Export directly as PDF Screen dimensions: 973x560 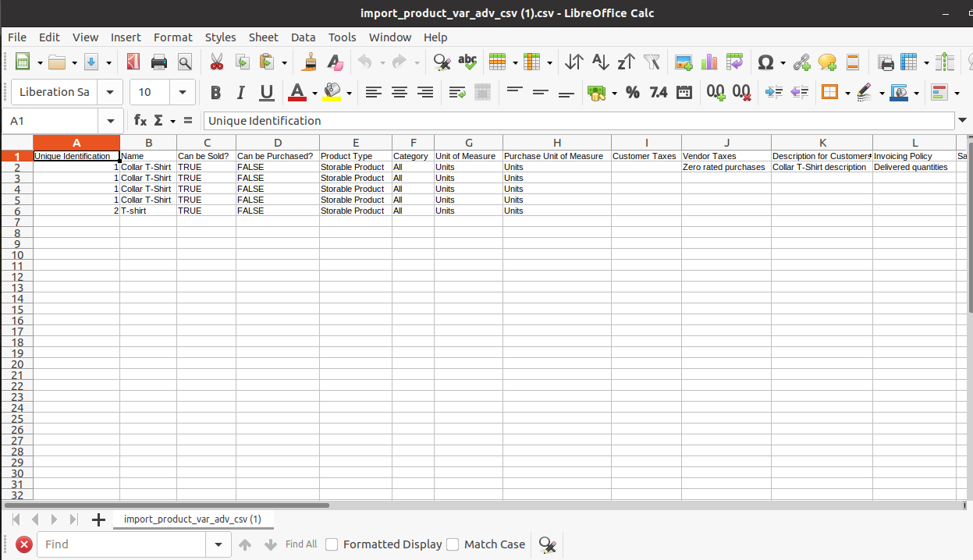[133, 62]
